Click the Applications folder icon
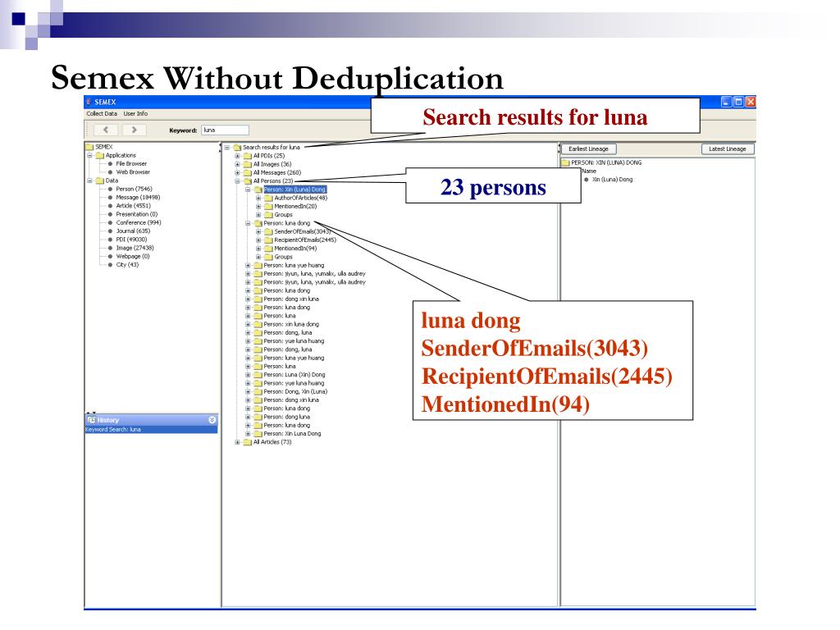Image resolution: width=840 pixels, height=630 pixels. 99,155
